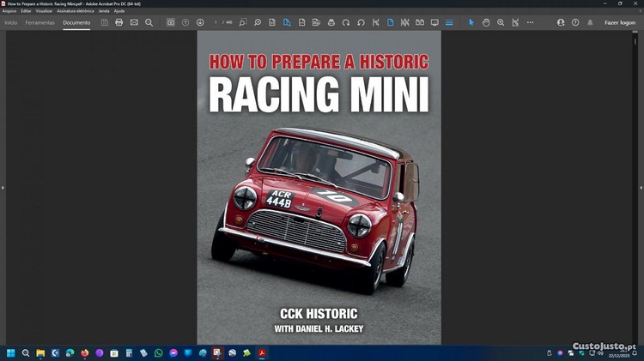Activate the arrow selection tool

tap(471, 22)
